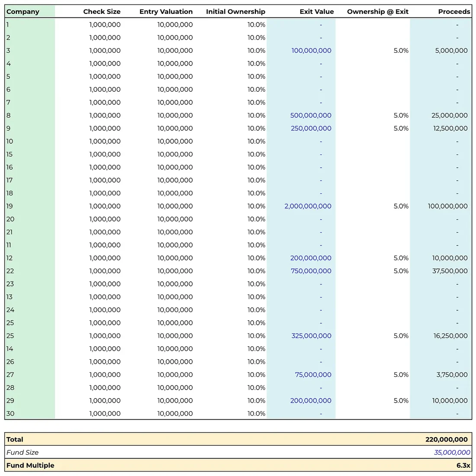This screenshot has height=476, width=476.
Task: Click check size 1,000,000 for company 7
Action: [x=105, y=102]
